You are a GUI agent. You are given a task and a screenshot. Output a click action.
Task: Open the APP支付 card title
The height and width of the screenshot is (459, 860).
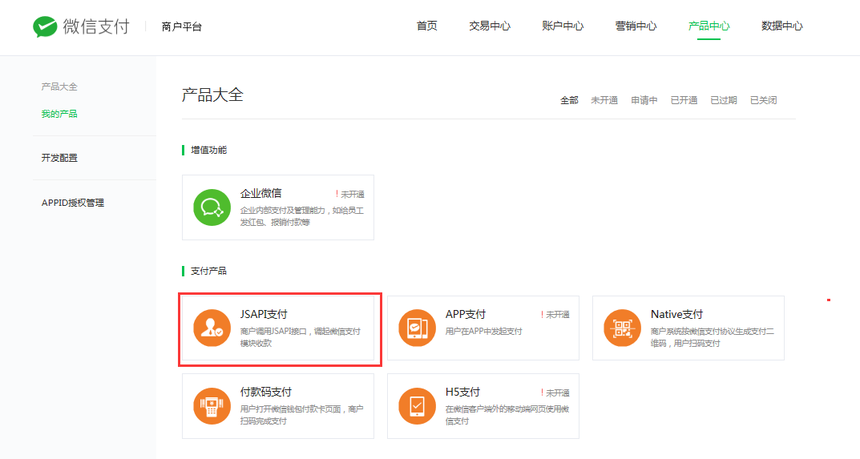pos(465,314)
